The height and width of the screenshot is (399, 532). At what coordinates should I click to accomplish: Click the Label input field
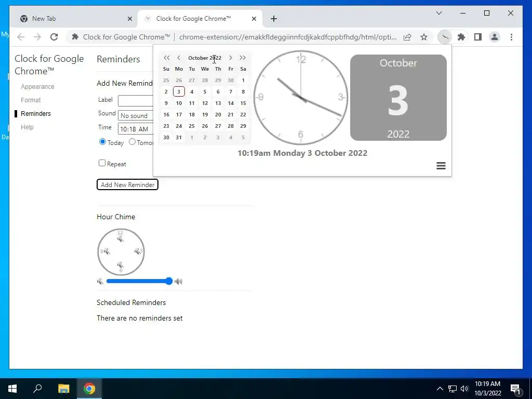(136, 101)
